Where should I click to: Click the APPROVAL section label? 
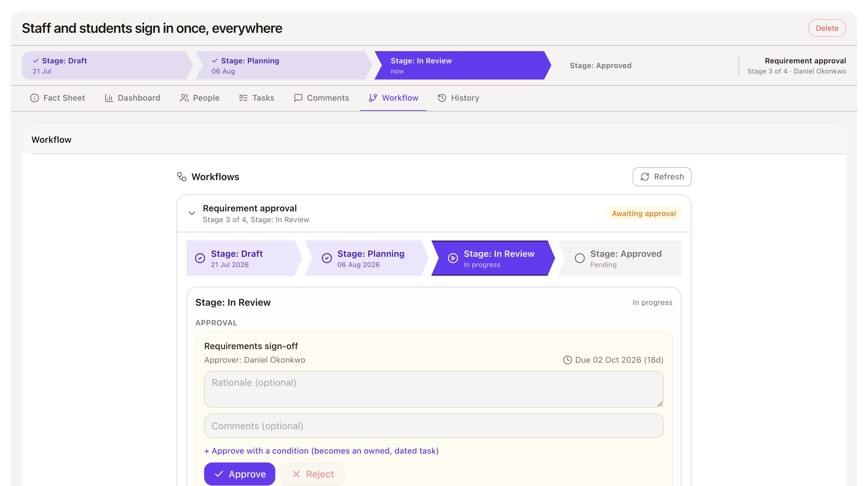tap(216, 323)
